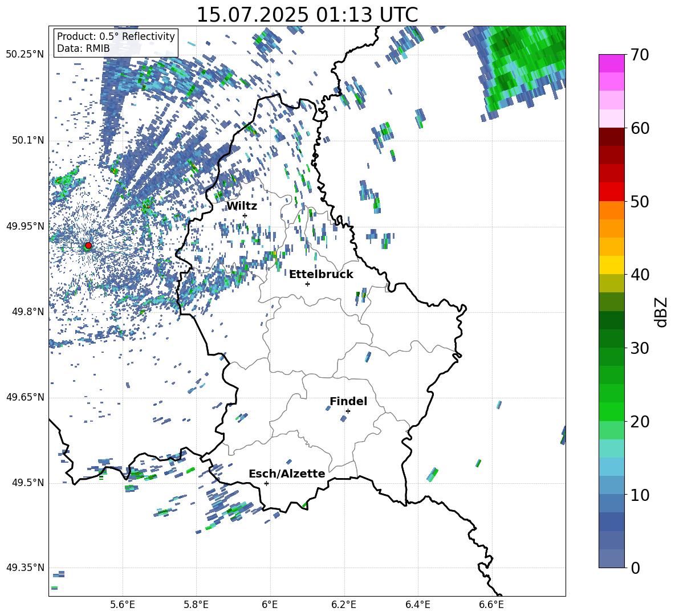The width and height of the screenshot is (675, 616).
Task: Click the 49.65°N latitude label
Action: point(25,397)
